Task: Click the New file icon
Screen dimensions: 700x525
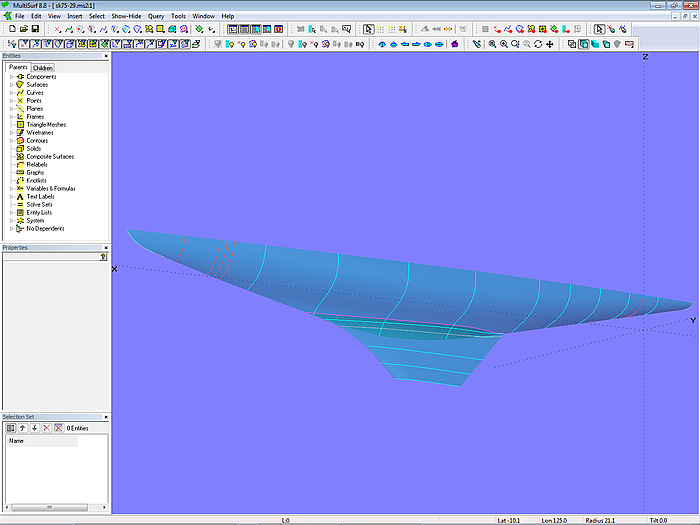Action: [11, 29]
